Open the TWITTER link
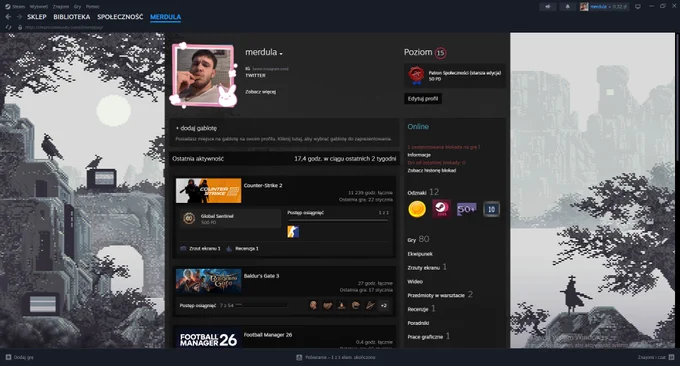The height and width of the screenshot is (366, 680). tap(255, 75)
